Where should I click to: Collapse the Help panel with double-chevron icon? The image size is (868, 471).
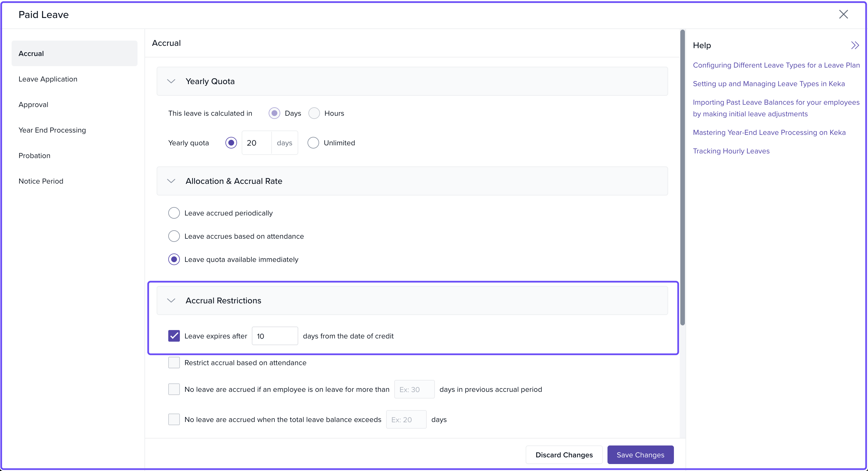point(855,45)
